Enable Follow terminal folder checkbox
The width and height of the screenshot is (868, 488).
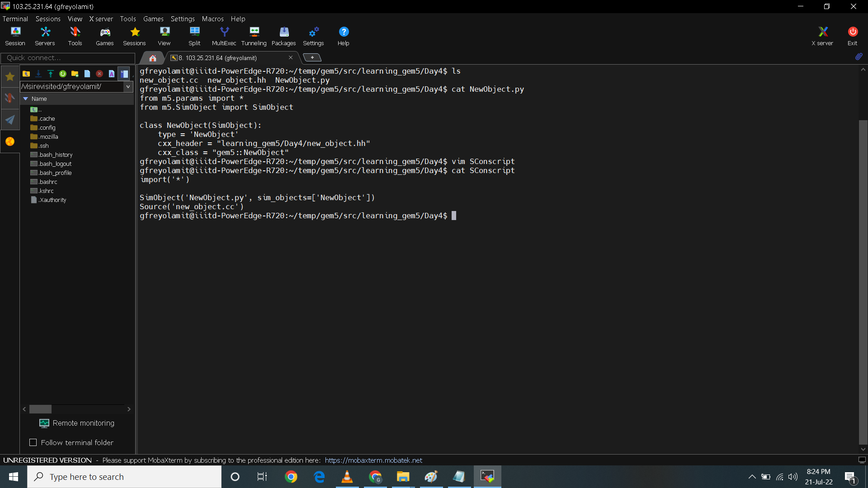(33, 442)
